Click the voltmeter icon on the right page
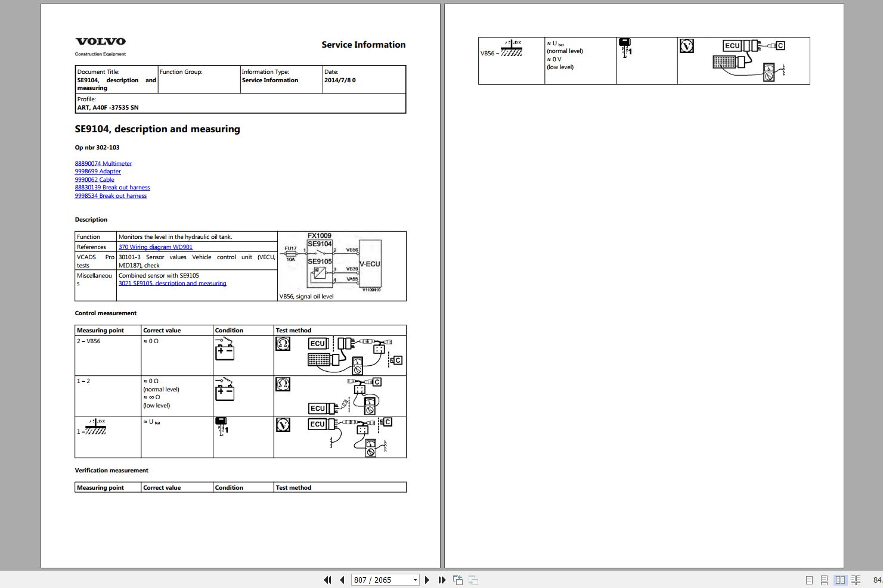Screen dimensions: 883x588 click(687, 46)
